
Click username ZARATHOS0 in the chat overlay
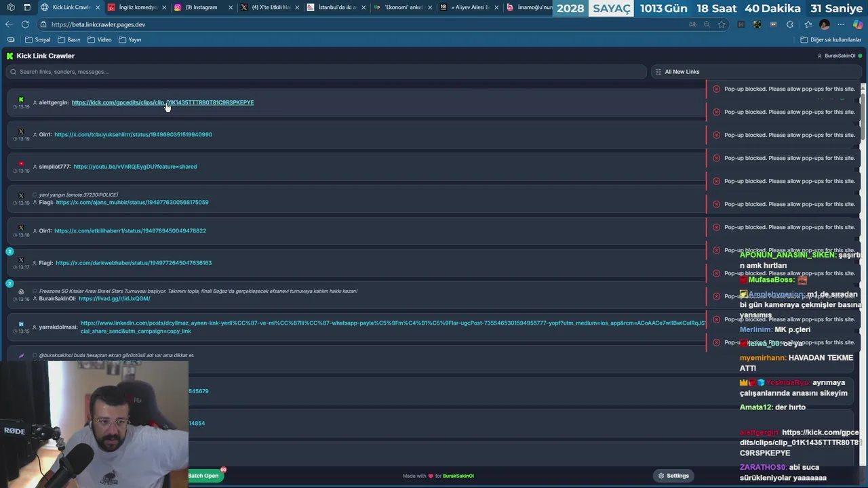coord(763,467)
